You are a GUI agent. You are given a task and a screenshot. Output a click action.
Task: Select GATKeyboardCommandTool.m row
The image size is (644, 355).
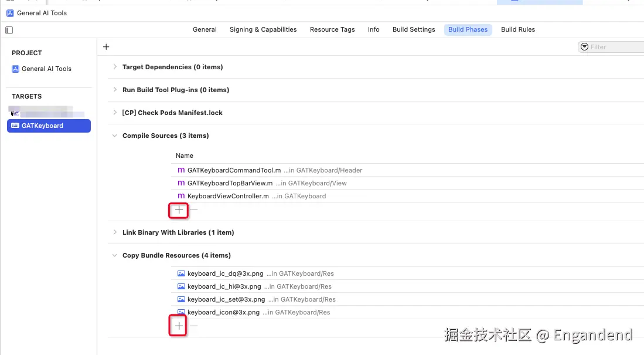(407, 170)
